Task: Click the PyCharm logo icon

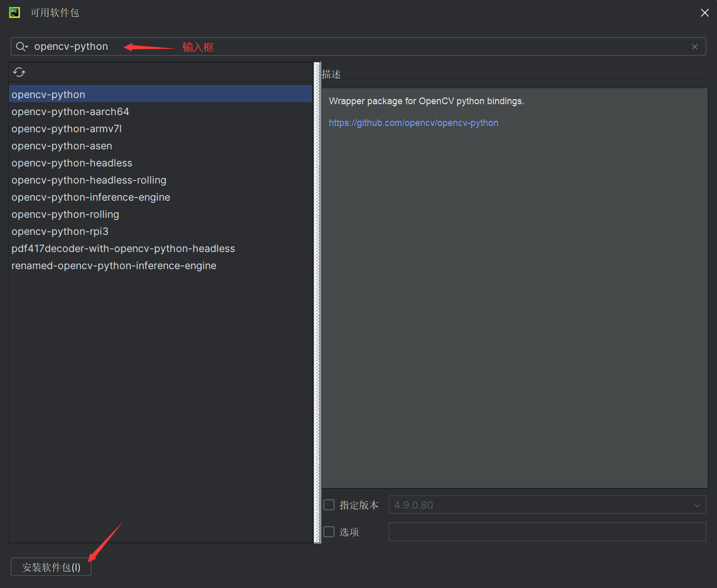Action: [15, 12]
